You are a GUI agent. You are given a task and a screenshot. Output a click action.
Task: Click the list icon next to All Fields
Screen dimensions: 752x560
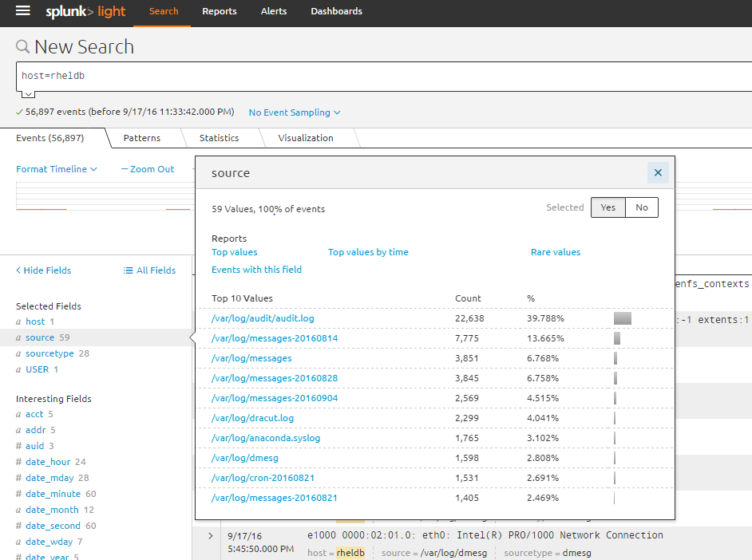click(x=127, y=270)
